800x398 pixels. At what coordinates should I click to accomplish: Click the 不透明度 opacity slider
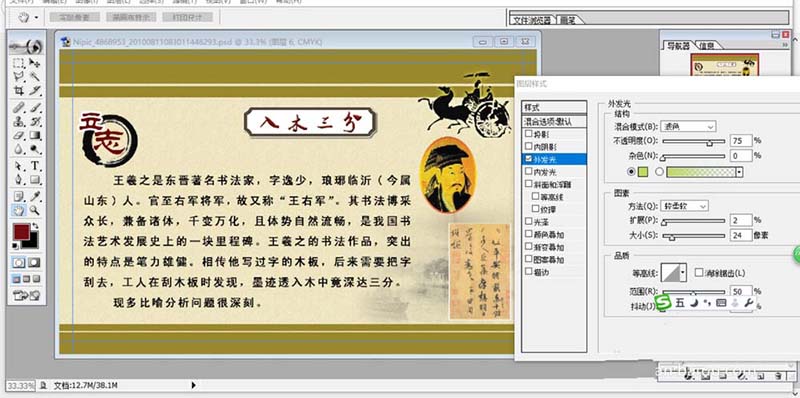click(x=693, y=141)
